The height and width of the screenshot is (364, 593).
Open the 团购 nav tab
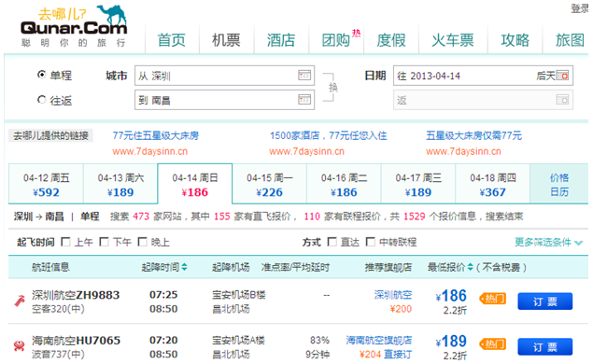pyautogui.click(x=336, y=40)
